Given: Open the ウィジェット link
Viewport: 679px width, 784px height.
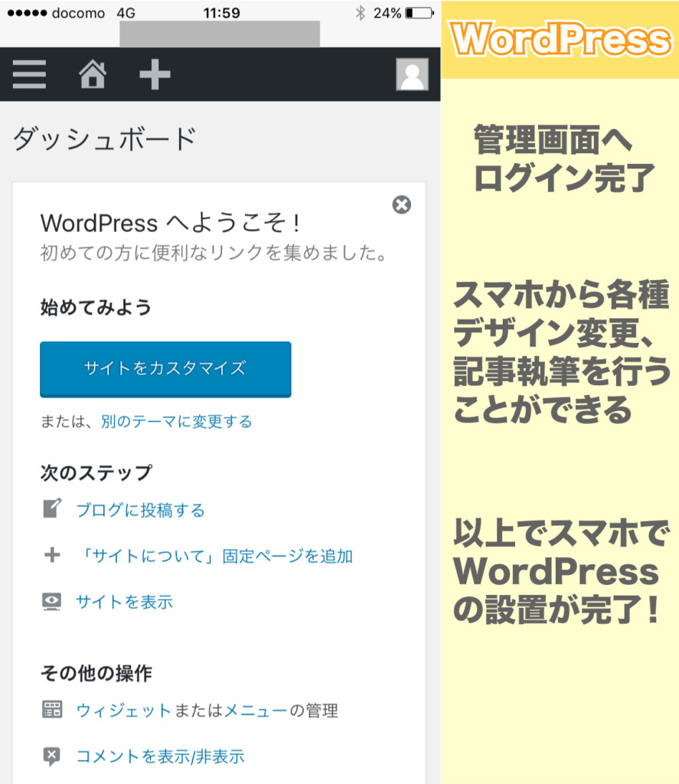Looking at the screenshot, I should point(123,710).
